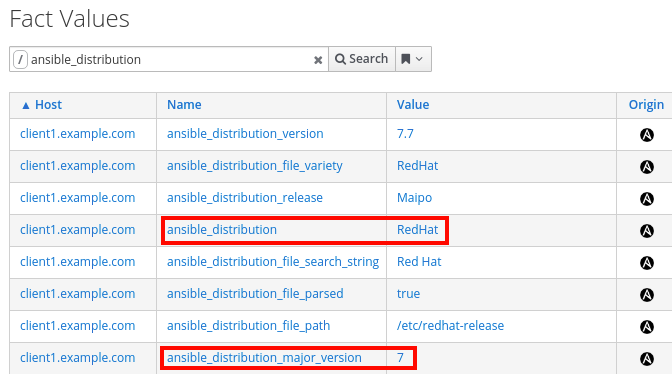Open the ansible_distribution_release fact name link

(245, 197)
